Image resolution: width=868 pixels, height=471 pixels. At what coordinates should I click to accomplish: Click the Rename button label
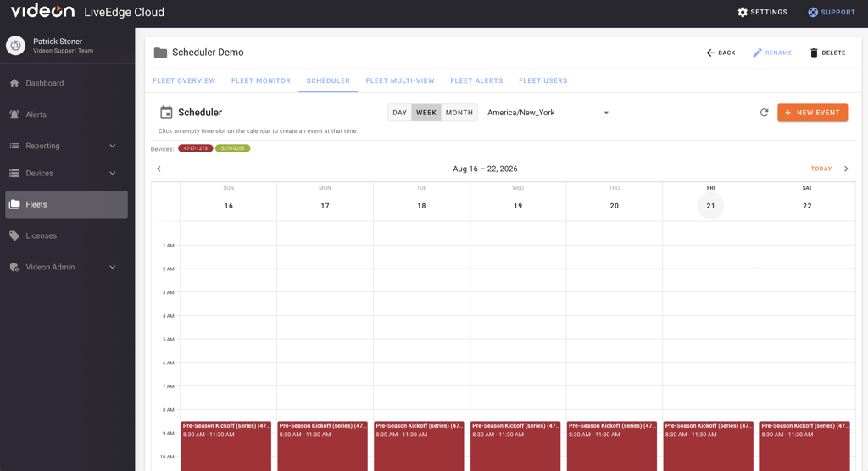pos(778,53)
